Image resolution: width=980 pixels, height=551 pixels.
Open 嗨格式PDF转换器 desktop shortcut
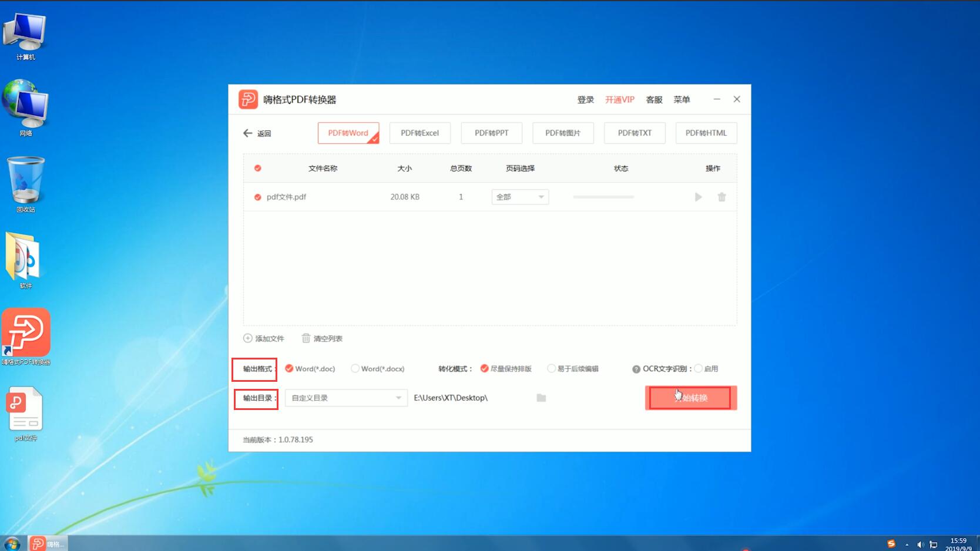tap(26, 337)
